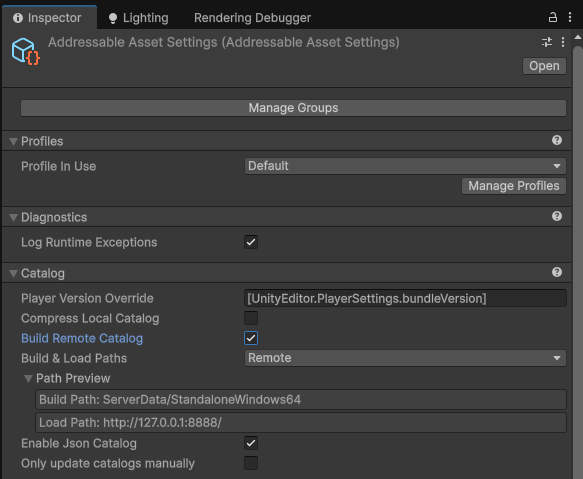Click the Compress Local Catalog label
The width and height of the screenshot is (583, 479).
(x=90, y=318)
